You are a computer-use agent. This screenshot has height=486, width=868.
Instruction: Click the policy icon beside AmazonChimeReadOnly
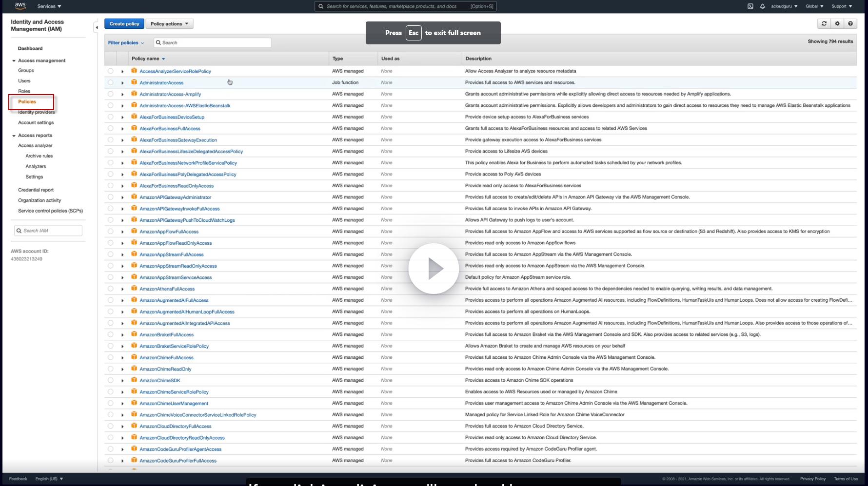(x=134, y=369)
